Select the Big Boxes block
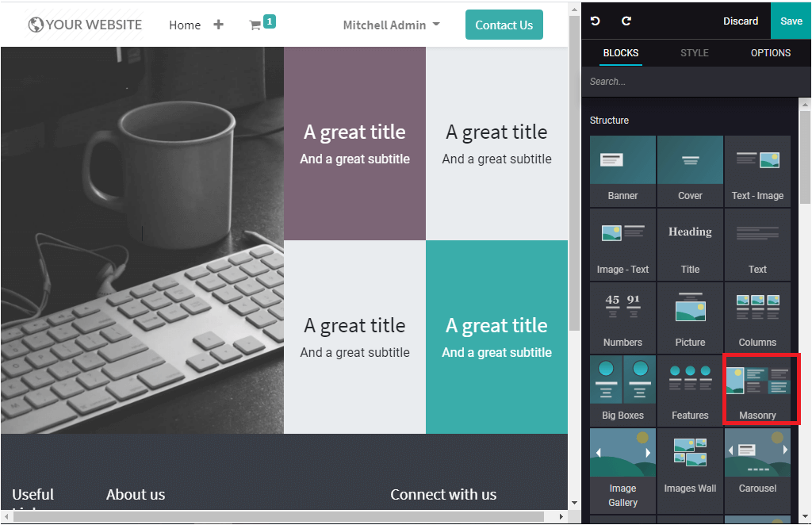The width and height of the screenshot is (812, 525). pyautogui.click(x=622, y=390)
